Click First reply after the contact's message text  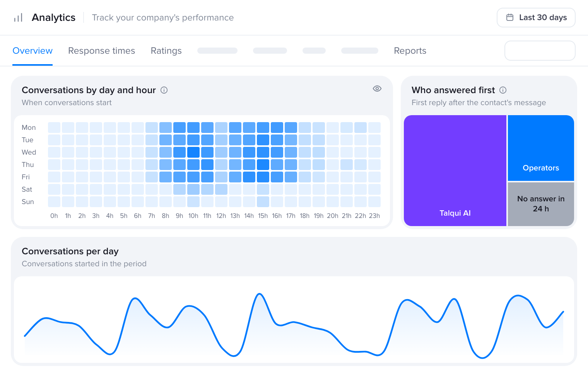click(x=479, y=103)
